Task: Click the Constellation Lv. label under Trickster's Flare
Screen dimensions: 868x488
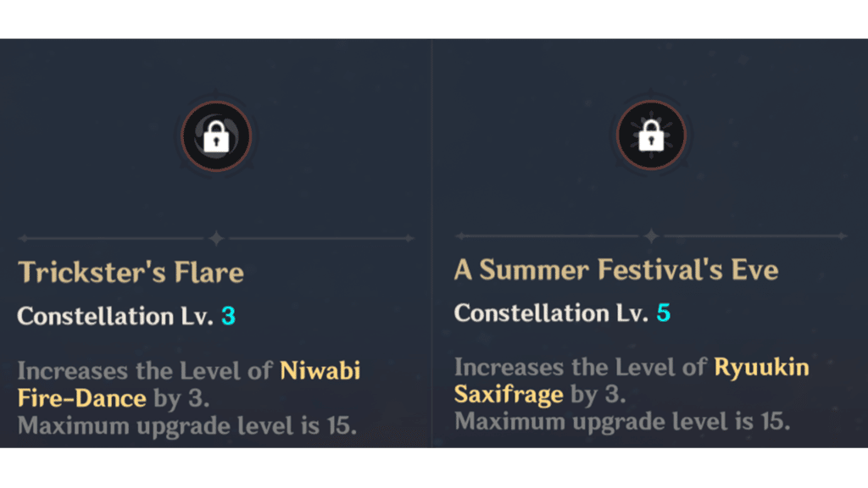Action: coord(115,316)
